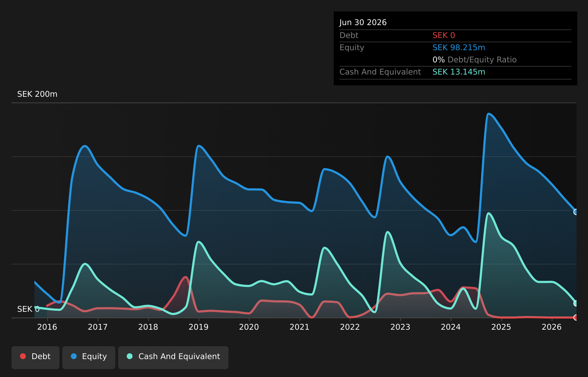Click the 2021 x-axis label

coord(300,327)
